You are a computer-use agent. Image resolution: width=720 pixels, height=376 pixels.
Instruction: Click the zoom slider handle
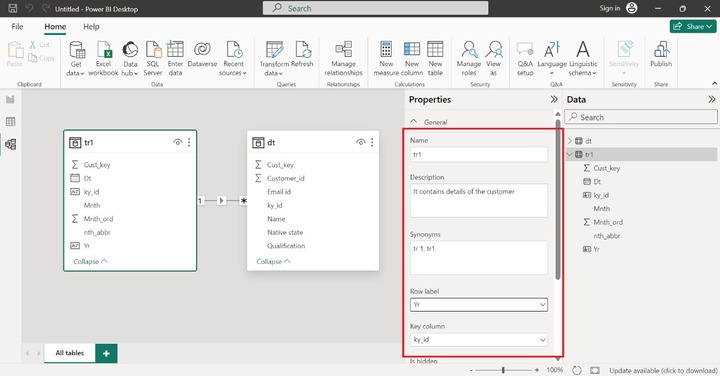(503, 370)
